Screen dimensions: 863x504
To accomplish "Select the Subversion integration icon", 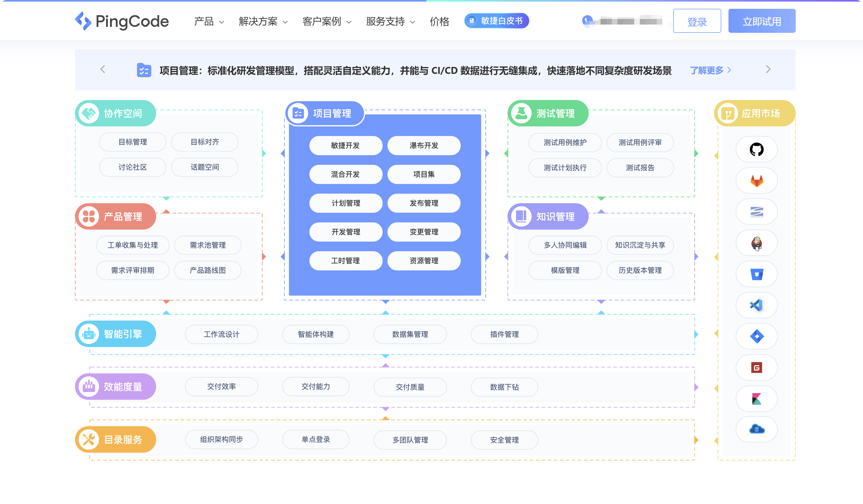I will coord(756,212).
